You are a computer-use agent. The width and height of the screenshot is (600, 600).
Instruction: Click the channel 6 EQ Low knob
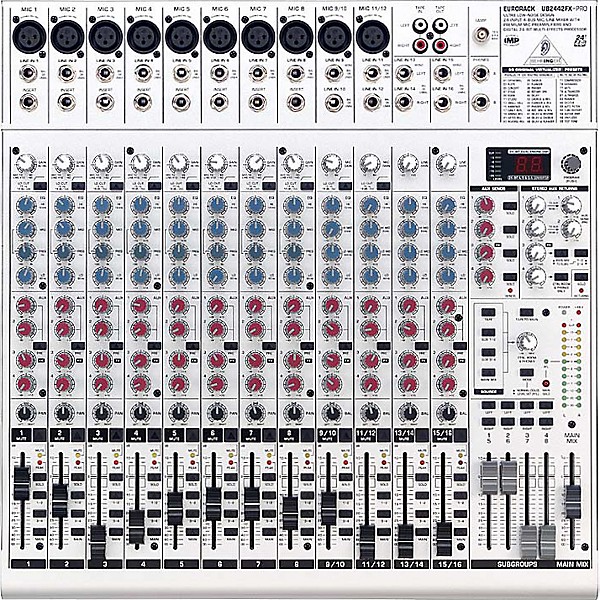(x=217, y=276)
